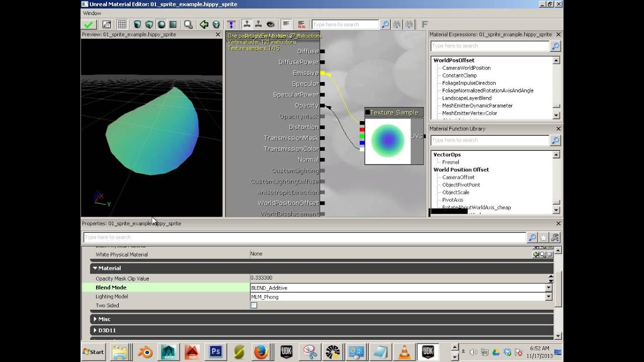This screenshot has height=362, width=644.
Task: Open Photoshop from the taskbar
Action: pyautogui.click(x=216, y=351)
